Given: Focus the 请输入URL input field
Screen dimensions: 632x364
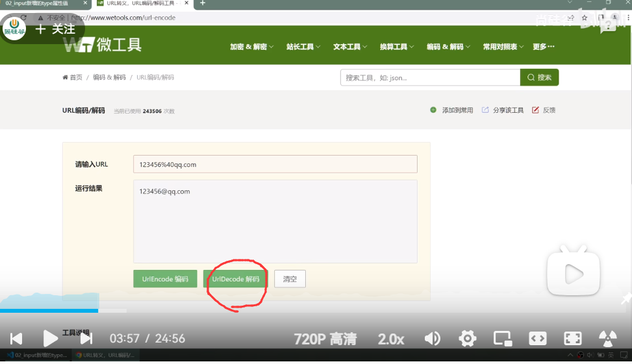Looking at the screenshot, I should pos(275,164).
